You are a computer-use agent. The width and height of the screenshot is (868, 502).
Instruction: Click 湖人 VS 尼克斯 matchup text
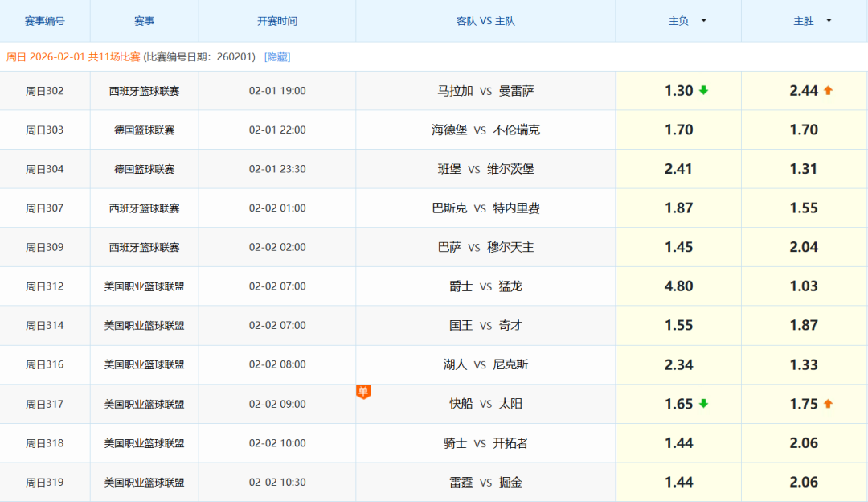pyautogui.click(x=485, y=364)
